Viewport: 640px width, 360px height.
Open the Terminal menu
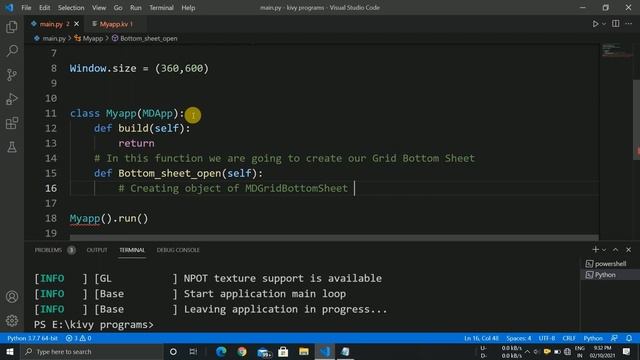click(161, 8)
